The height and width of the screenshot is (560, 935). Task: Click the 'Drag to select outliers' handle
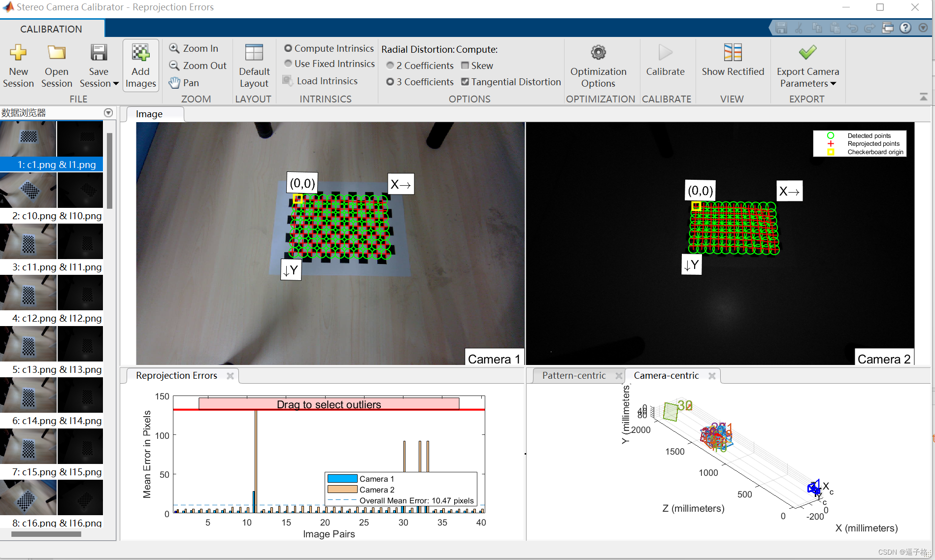[329, 404]
